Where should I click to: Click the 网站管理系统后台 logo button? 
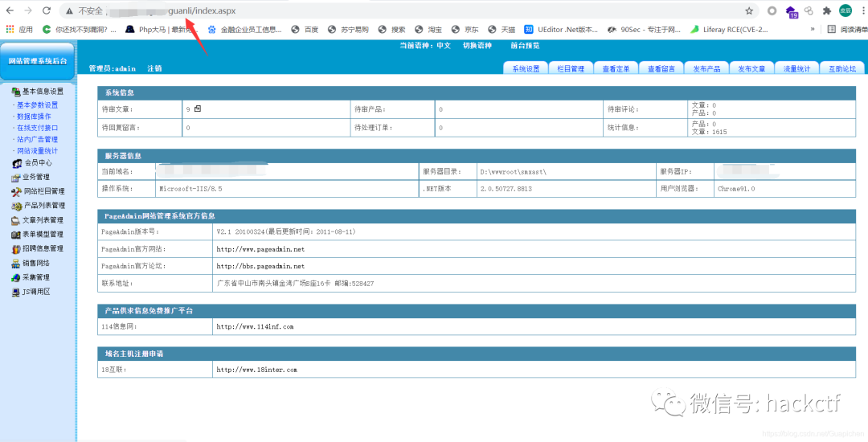coord(38,61)
